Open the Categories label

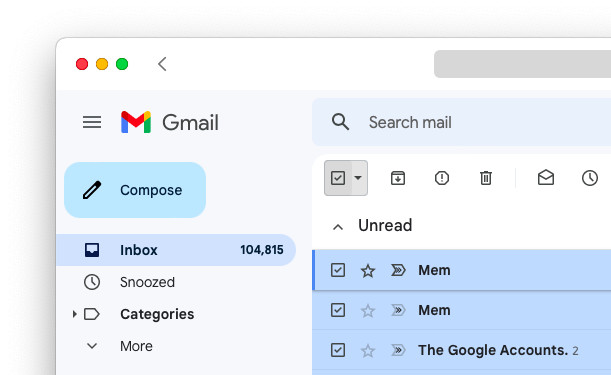coord(157,314)
